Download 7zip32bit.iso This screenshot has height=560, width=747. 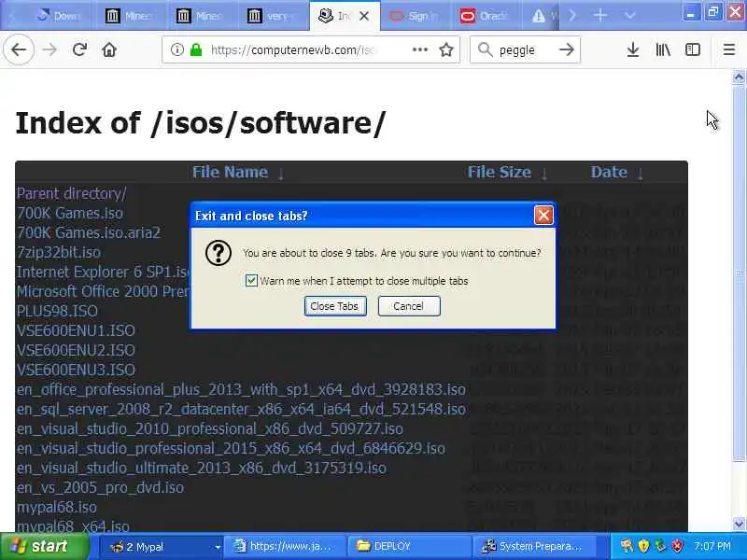(x=58, y=252)
